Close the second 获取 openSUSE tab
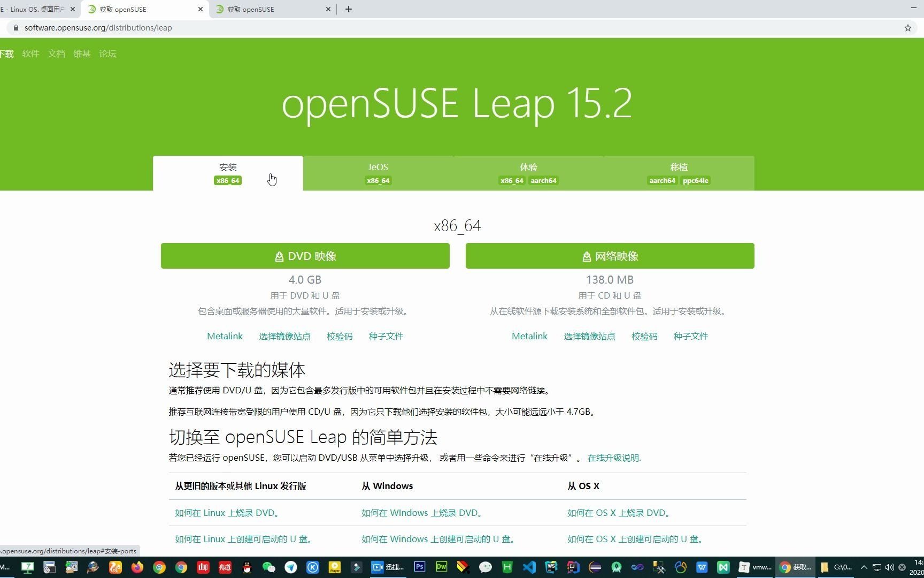This screenshot has height=578, width=924. [328, 9]
